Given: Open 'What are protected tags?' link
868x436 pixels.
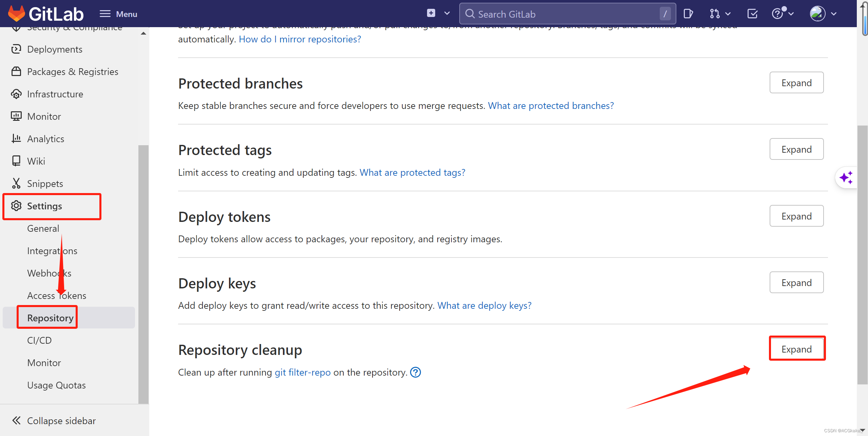Looking at the screenshot, I should click(412, 173).
